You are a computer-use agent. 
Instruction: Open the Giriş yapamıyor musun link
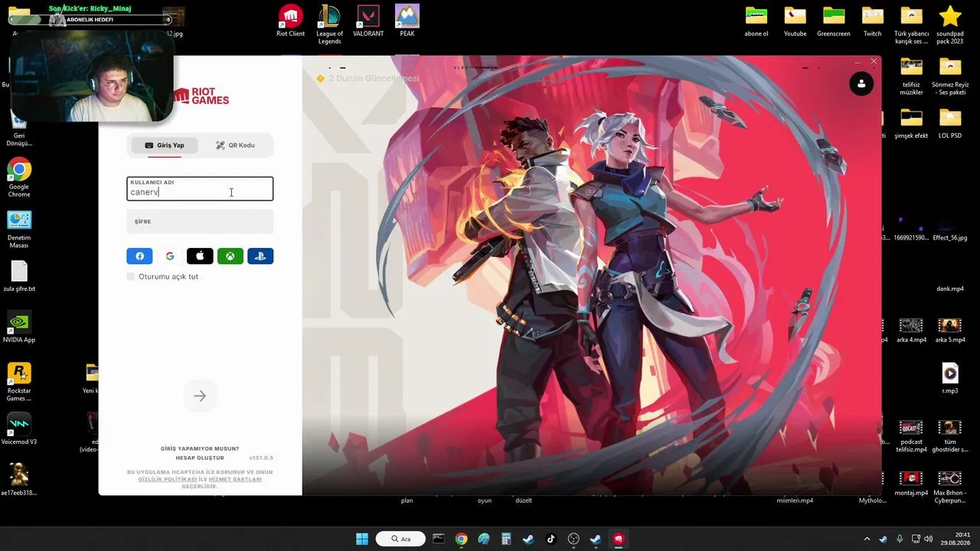[200, 448]
